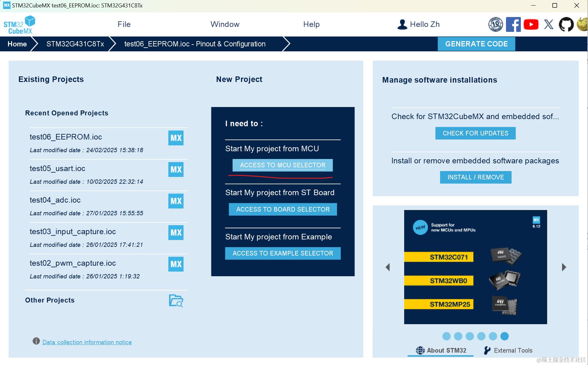Viewport: 588px width, 365px height.
Task: Open recent project test02_pwm_capture.ioc
Action: click(x=73, y=263)
